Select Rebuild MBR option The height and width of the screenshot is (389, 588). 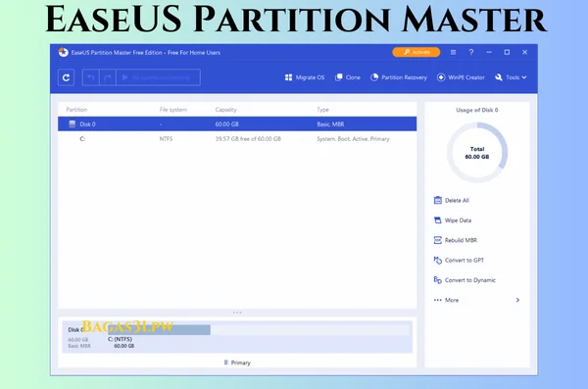pos(456,240)
